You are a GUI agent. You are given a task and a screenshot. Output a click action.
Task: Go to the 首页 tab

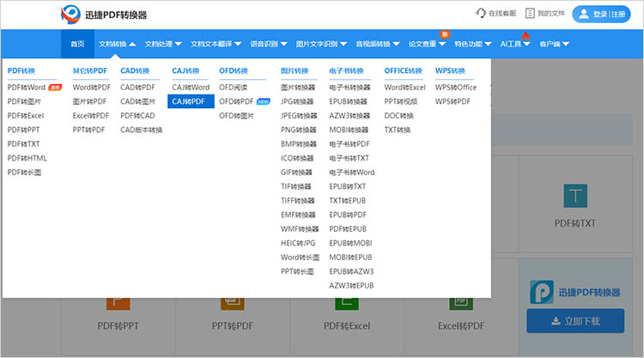coord(77,44)
